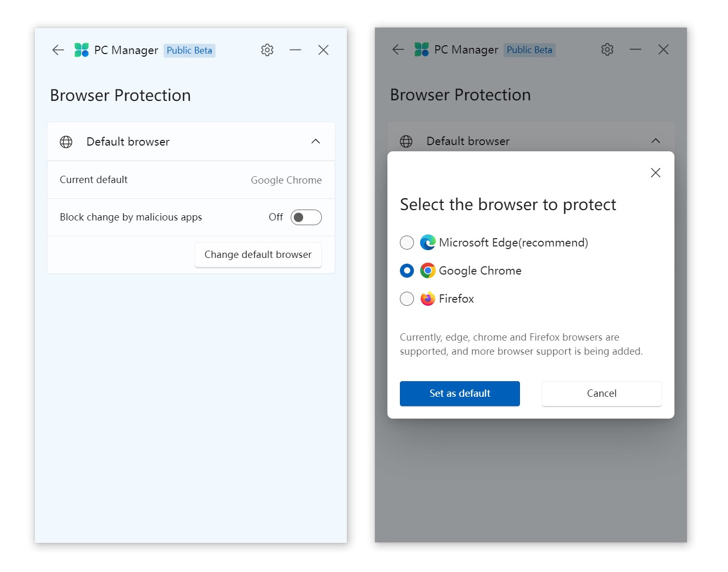Open the settings gear in the right dimmed window
The width and height of the screenshot is (728, 572).
pyautogui.click(x=607, y=49)
